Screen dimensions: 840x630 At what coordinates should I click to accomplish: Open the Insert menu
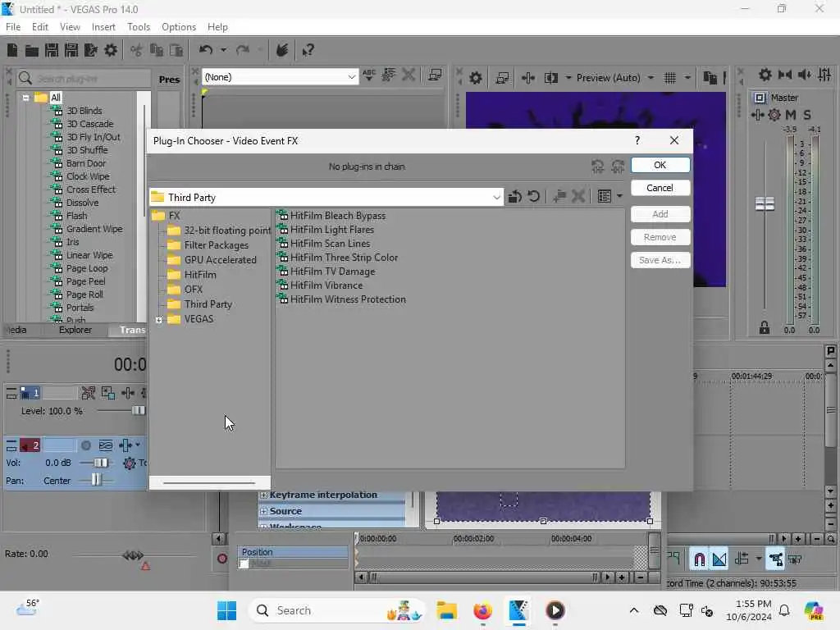[103, 27]
